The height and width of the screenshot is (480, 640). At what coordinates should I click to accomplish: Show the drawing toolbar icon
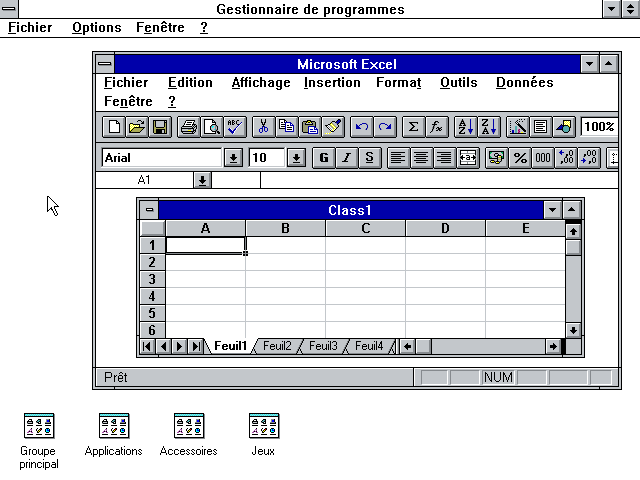click(x=564, y=127)
